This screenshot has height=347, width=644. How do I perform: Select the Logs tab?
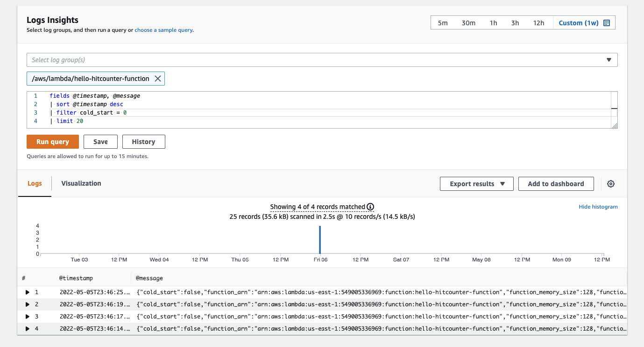[35, 183]
